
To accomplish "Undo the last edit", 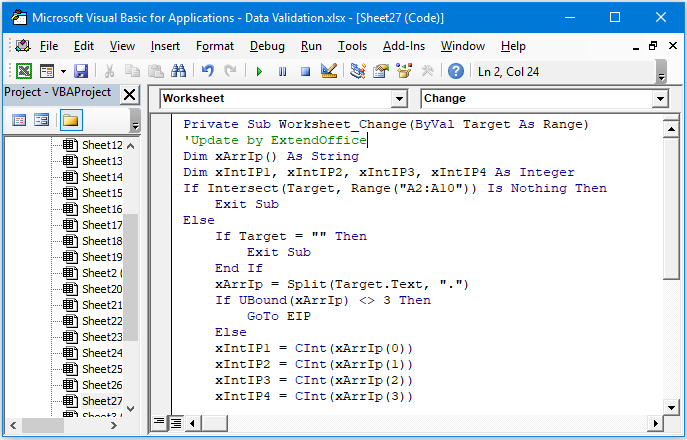I will (208, 71).
